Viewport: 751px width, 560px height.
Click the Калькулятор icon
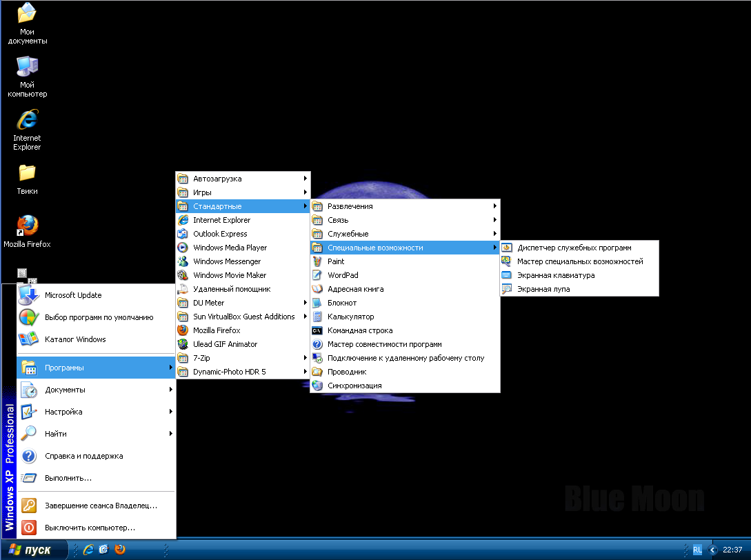(x=317, y=317)
